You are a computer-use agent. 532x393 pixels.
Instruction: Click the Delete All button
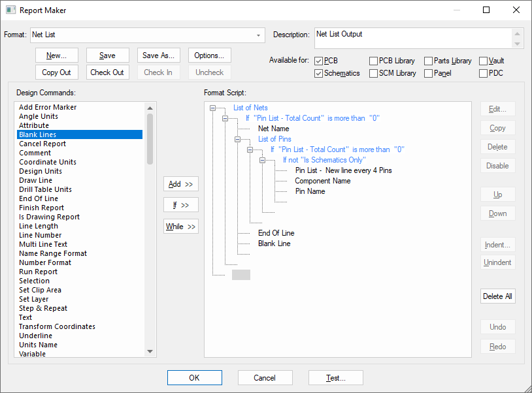497,296
